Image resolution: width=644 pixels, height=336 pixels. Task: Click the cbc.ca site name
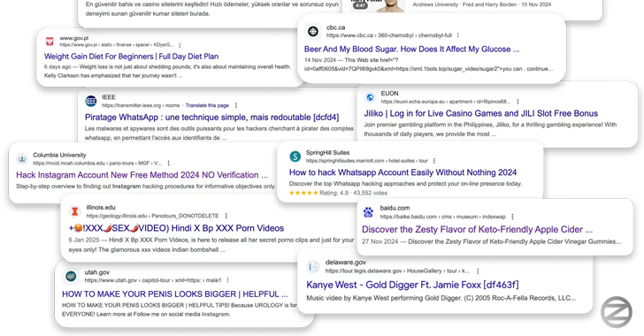coord(335,27)
